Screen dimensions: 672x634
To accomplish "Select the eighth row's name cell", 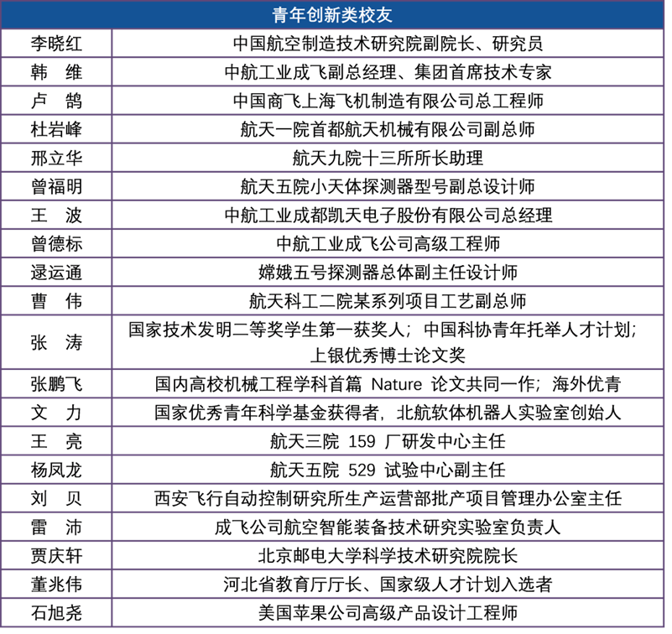I will (56, 243).
